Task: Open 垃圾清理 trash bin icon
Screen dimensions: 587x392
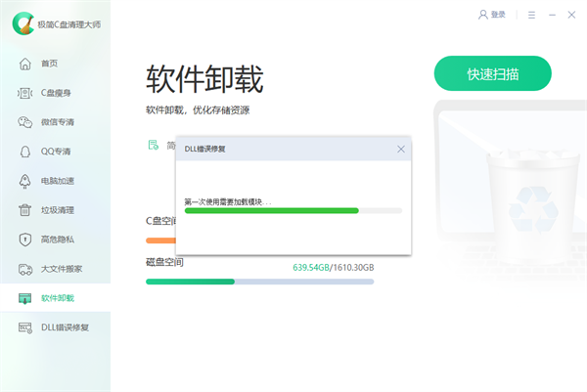Action: coord(26,210)
